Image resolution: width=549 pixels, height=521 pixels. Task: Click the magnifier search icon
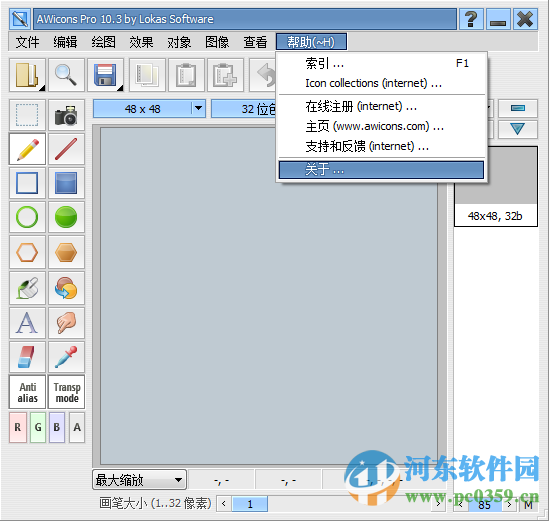click(x=66, y=75)
